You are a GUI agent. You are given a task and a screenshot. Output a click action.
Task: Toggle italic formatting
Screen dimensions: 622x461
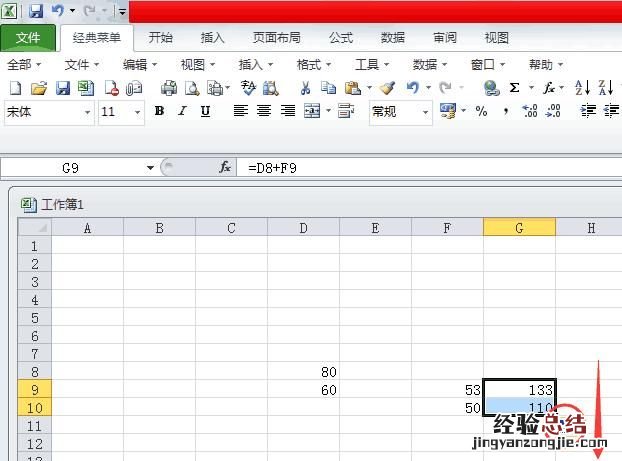pyautogui.click(x=182, y=111)
